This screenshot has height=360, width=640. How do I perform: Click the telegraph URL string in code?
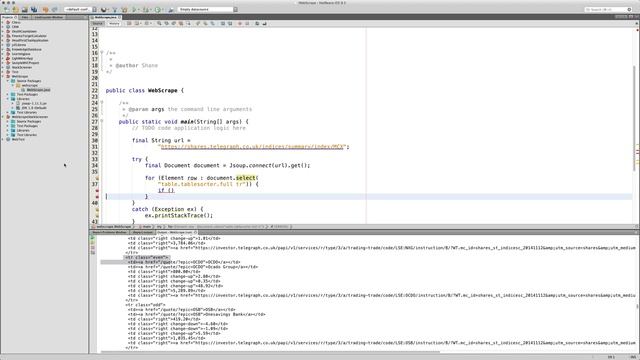coord(253,147)
